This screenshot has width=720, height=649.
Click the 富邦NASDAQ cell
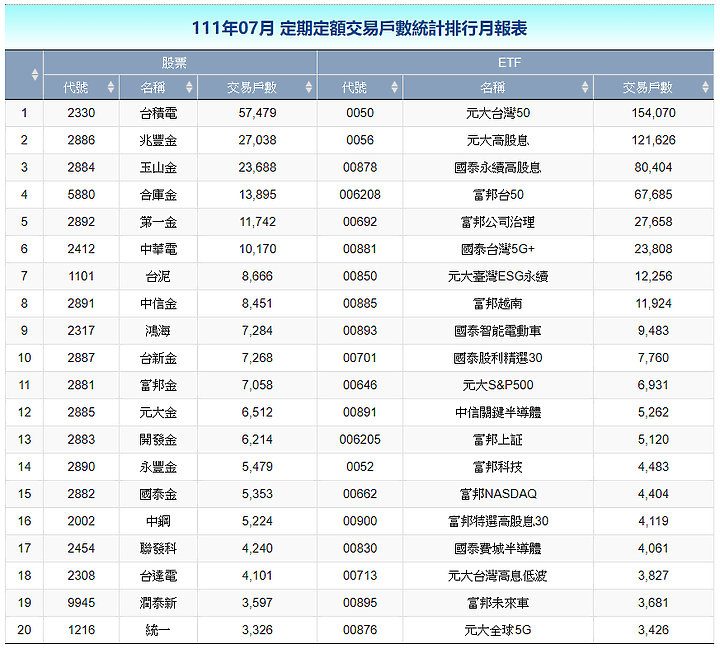pos(498,494)
